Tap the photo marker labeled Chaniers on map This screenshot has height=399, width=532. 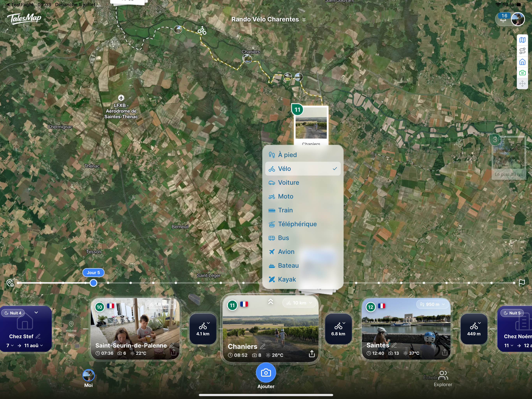(x=247, y=58)
